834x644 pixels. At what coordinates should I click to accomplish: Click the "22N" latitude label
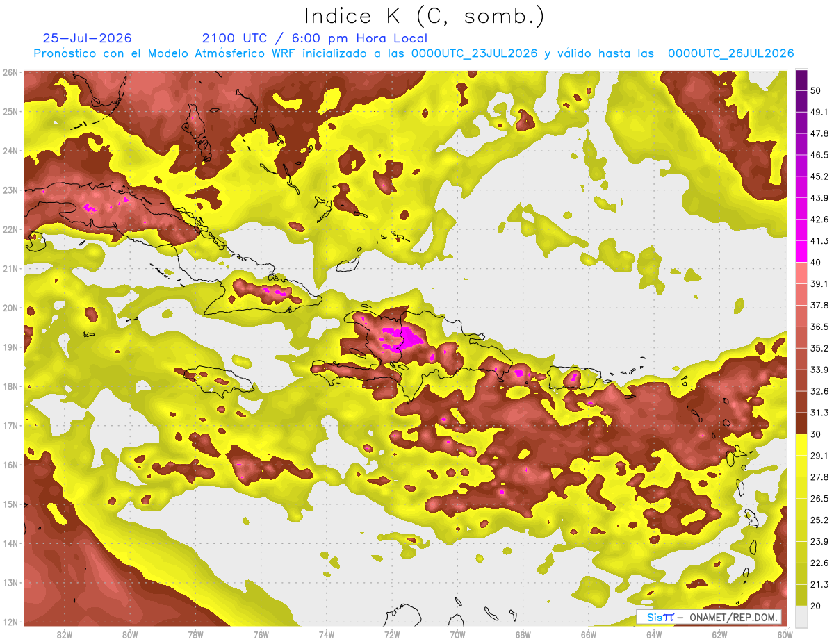tap(10, 229)
